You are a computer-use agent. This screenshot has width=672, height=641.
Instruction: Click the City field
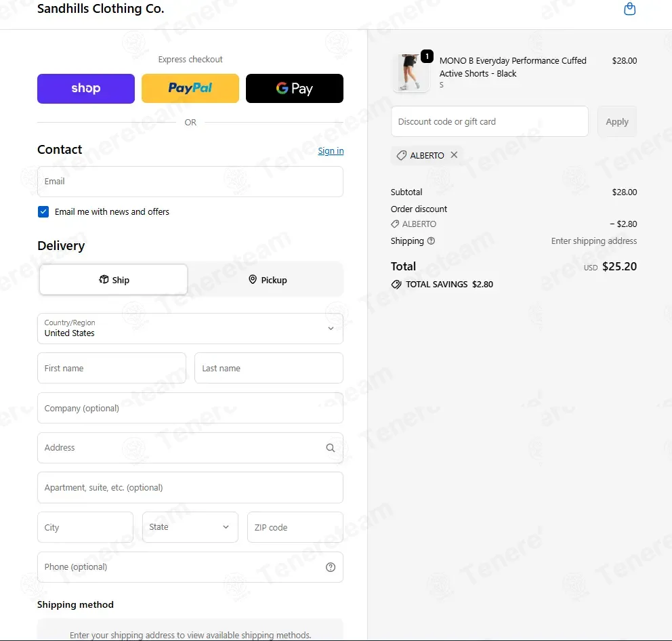[85, 527]
